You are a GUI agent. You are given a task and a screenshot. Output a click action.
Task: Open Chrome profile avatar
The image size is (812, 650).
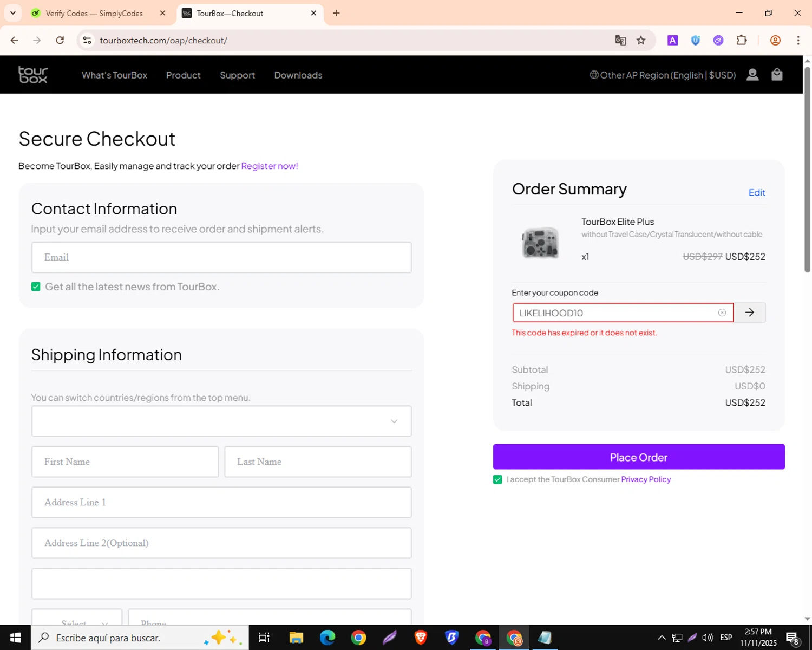tap(775, 40)
